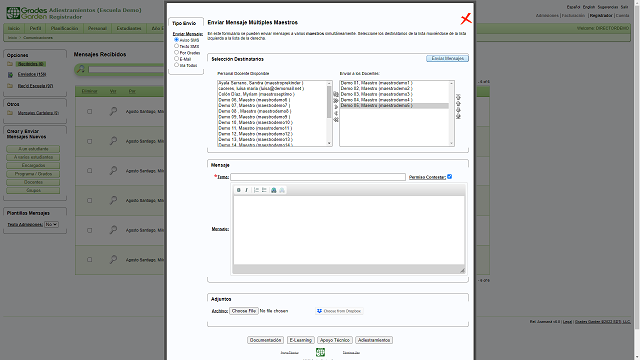Click the resize handle of message editor
Image resolution: width=640 pixels, height=360 pixels.
tap(462, 270)
